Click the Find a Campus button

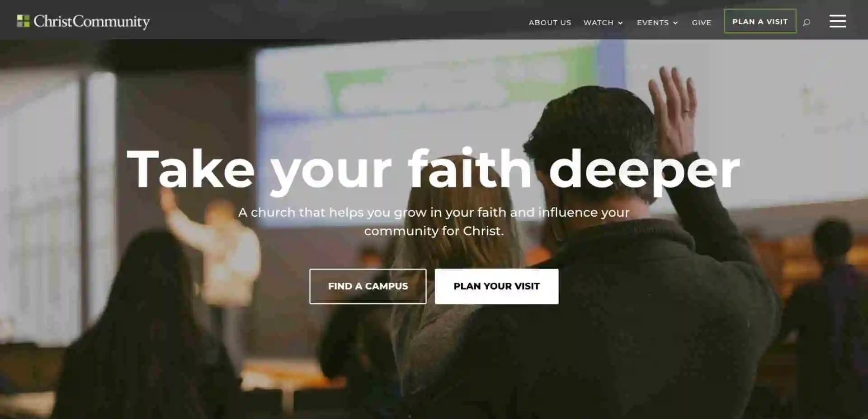(x=368, y=286)
